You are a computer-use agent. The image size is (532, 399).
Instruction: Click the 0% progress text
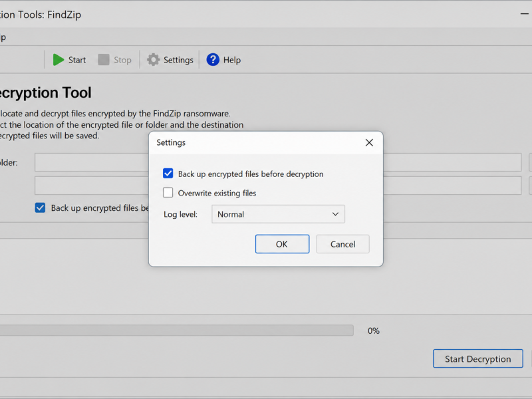click(374, 331)
